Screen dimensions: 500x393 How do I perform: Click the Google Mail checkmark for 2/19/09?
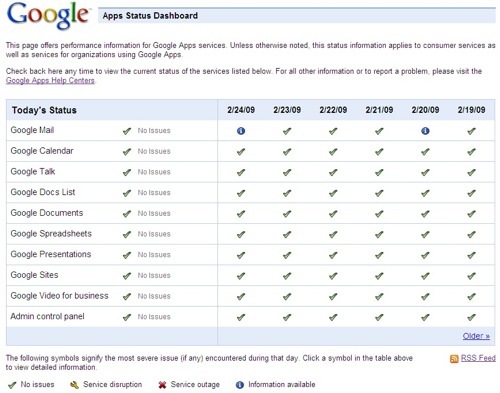pos(471,131)
